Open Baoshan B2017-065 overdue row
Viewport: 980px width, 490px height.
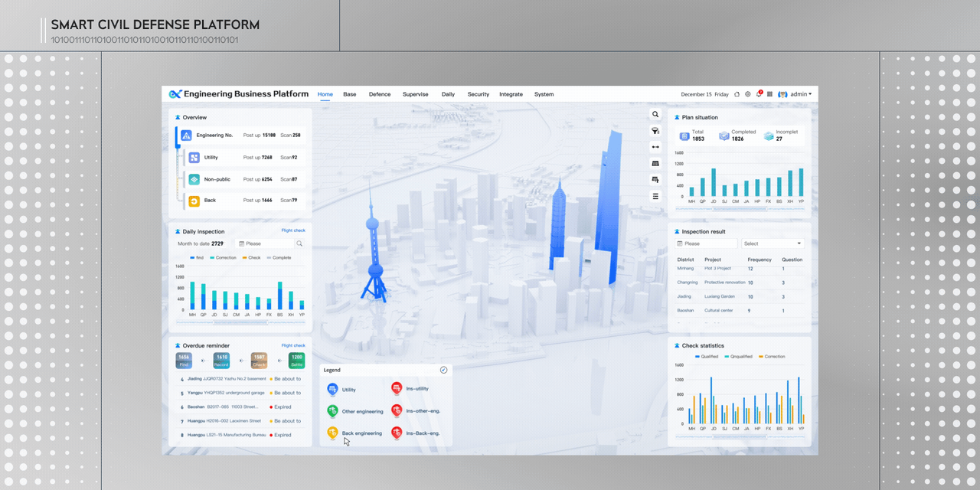(x=240, y=407)
